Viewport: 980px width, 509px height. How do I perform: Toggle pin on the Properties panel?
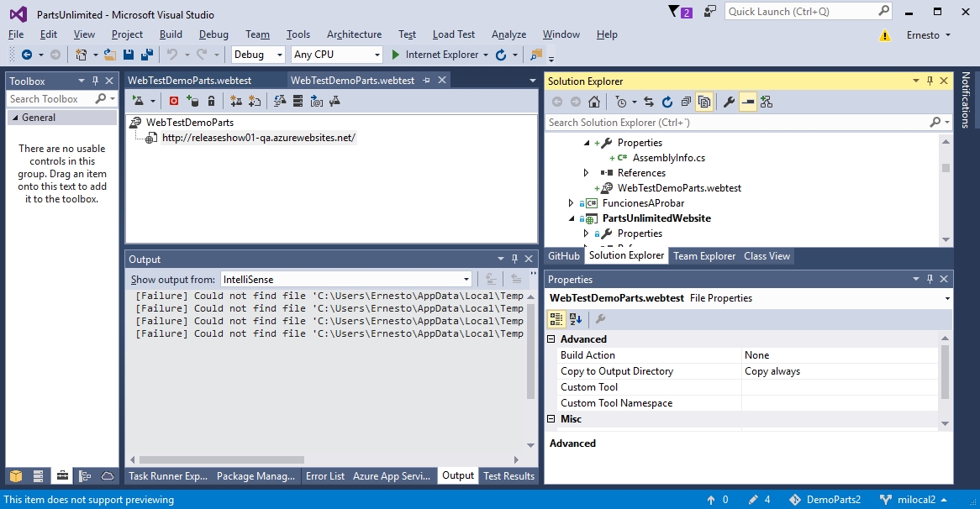coord(930,279)
